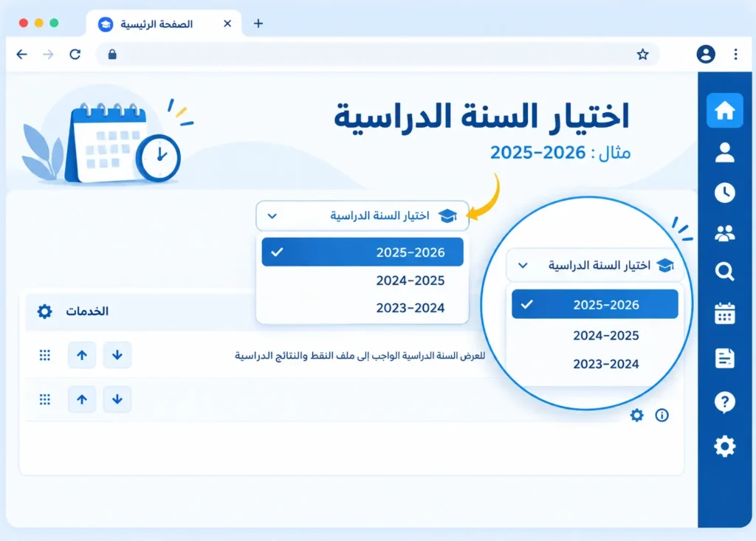Screen dimensions: 756x541
Task: Move the first service row down
Action: [x=117, y=355]
